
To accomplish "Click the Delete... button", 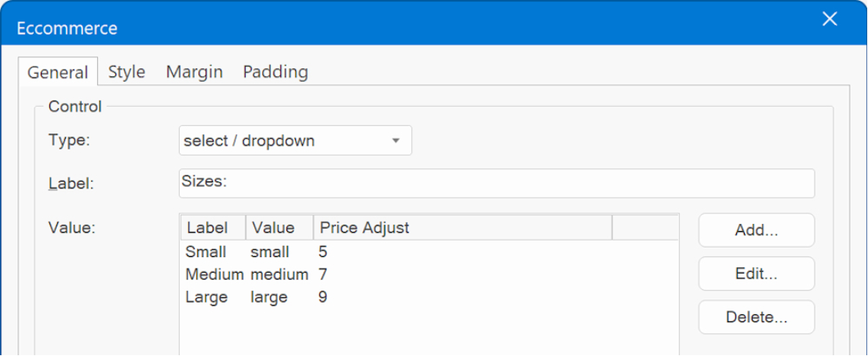I will 757,317.
